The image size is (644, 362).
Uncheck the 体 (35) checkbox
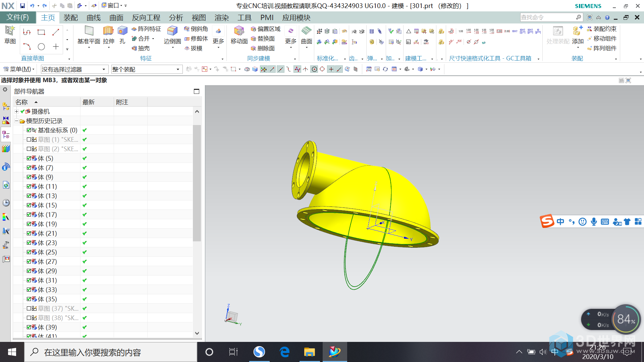[x=29, y=299]
